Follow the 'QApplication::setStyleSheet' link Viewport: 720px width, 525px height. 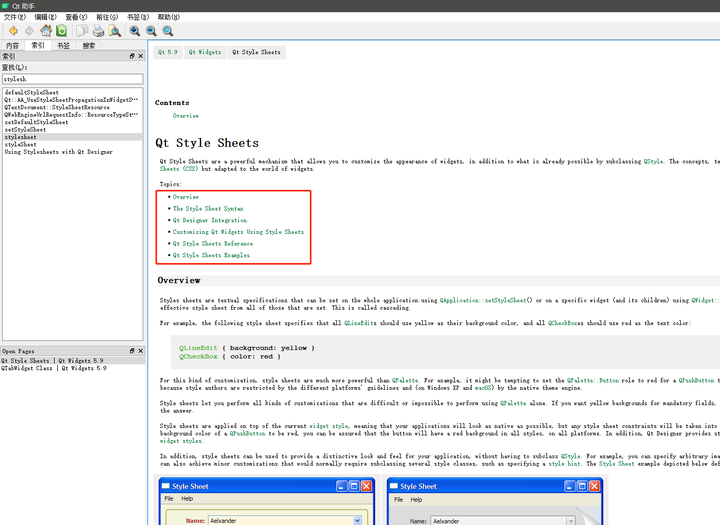pos(483,300)
